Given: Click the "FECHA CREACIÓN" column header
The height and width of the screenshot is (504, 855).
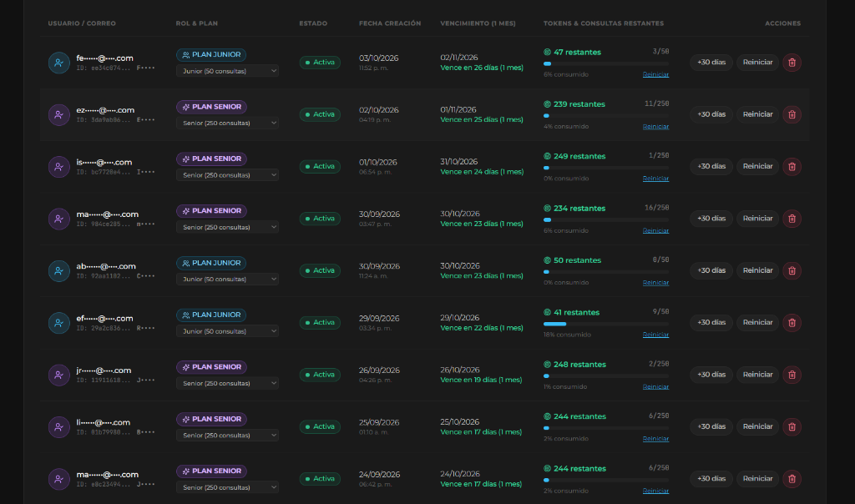Looking at the screenshot, I should point(390,23).
